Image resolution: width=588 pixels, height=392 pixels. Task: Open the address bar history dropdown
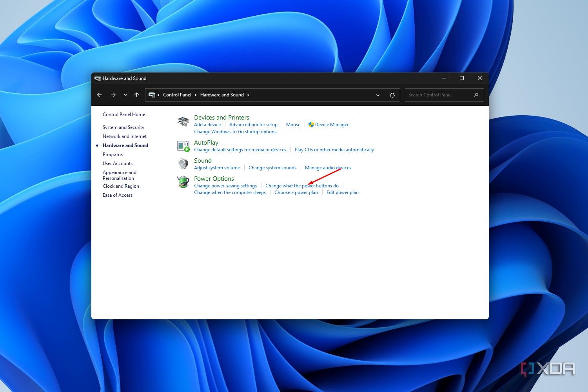click(x=377, y=94)
